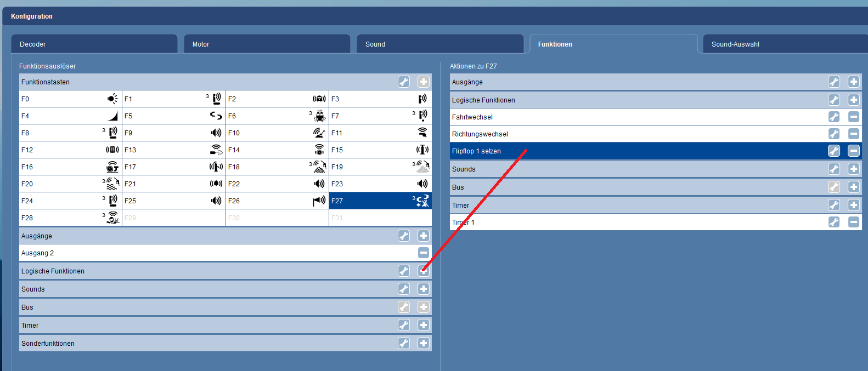The width and height of the screenshot is (868, 371).
Task: Select function key F10 cell
Action: (277, 133)
